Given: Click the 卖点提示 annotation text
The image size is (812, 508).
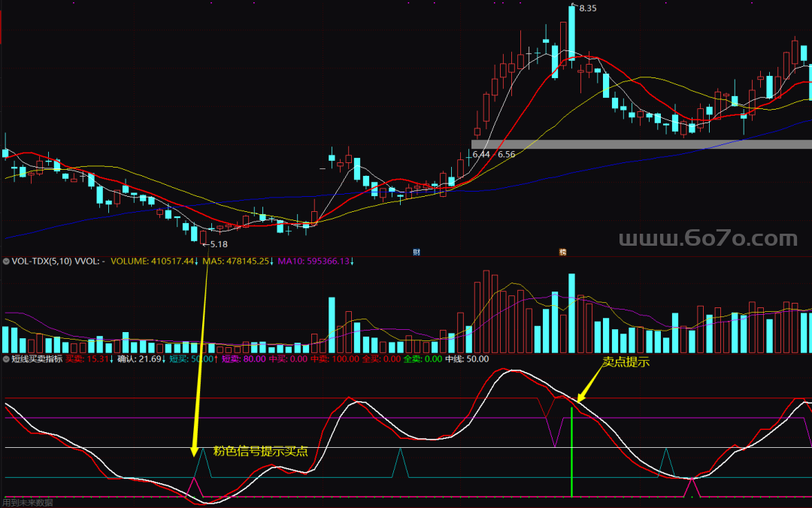Looking at the screenshot, I should pyautogui.click(x=626, y=361).
